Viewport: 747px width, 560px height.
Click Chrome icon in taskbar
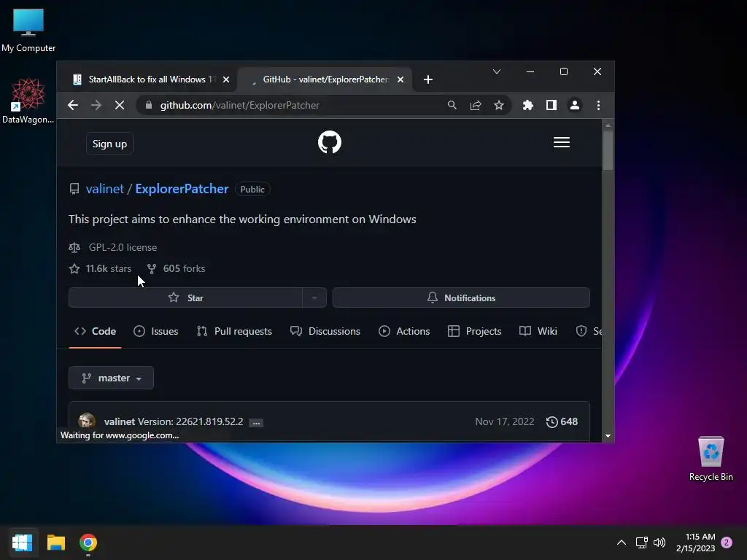click(x=88, y=542)
